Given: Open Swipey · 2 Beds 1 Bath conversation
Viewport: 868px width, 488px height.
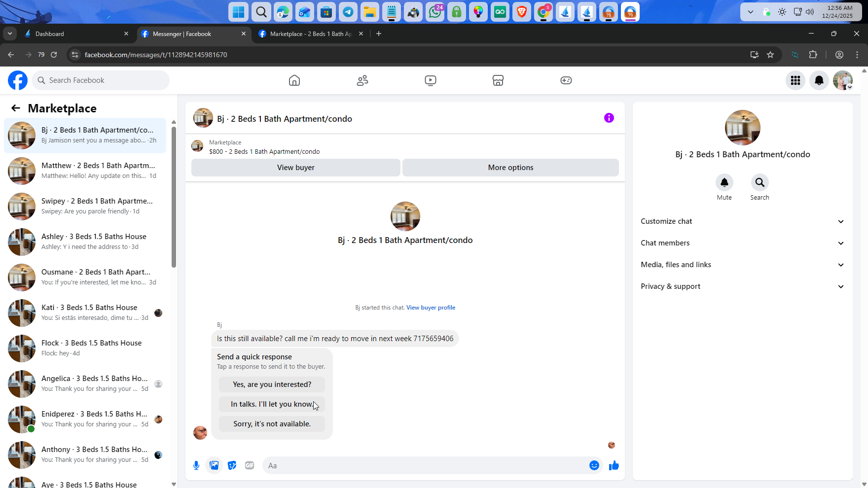Looking at the screenshot, I should [x=85, y=206].
